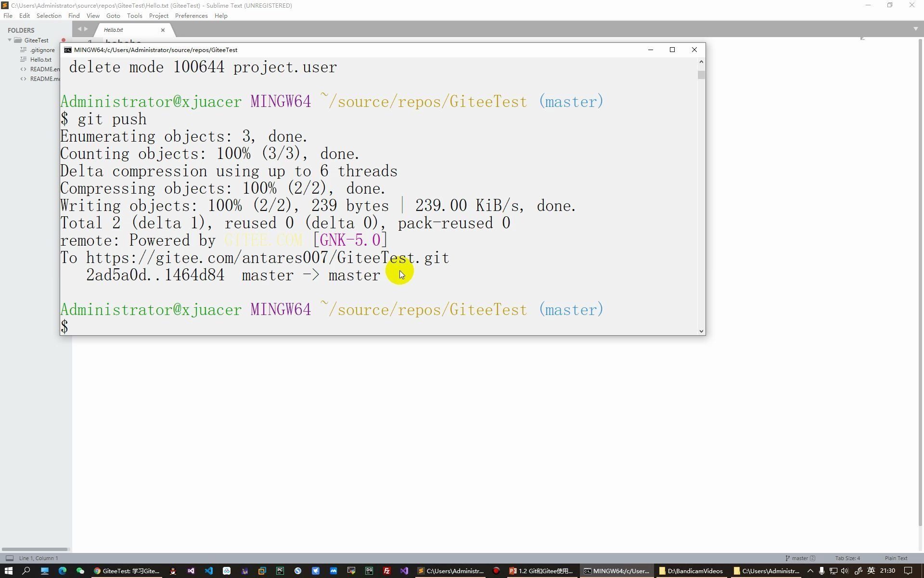Toggle the English input method indicator
Viewport: 924px width, 578px height.
click(x=871, y=571)
